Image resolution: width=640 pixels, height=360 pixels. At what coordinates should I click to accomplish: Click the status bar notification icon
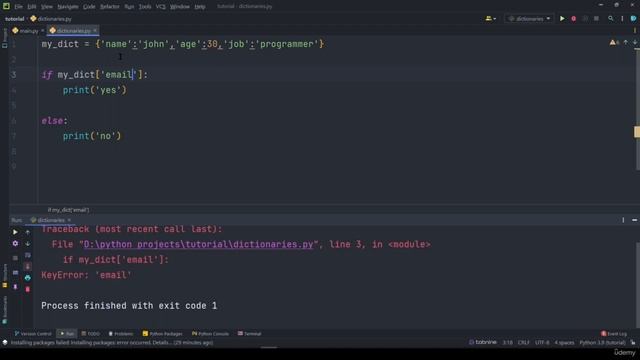[5, 342]
